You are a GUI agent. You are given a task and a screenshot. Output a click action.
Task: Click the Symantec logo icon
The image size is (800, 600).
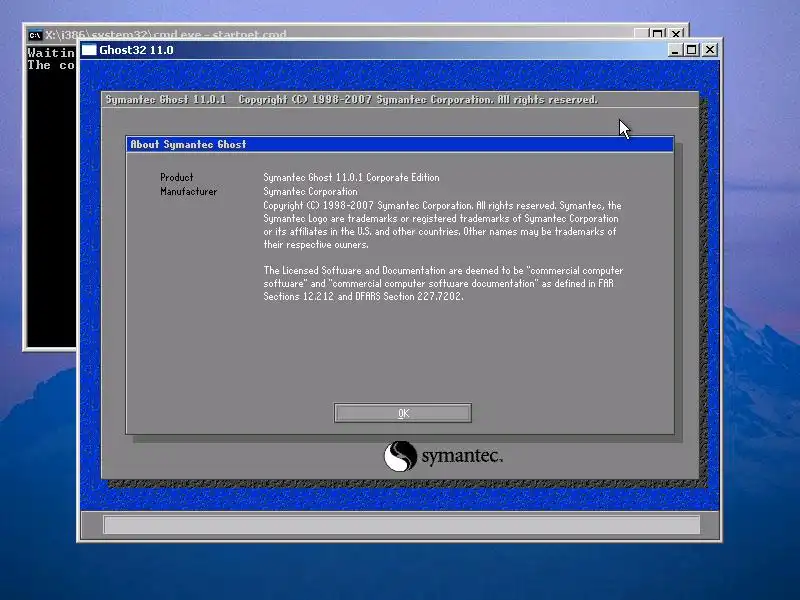click(400, 456)
